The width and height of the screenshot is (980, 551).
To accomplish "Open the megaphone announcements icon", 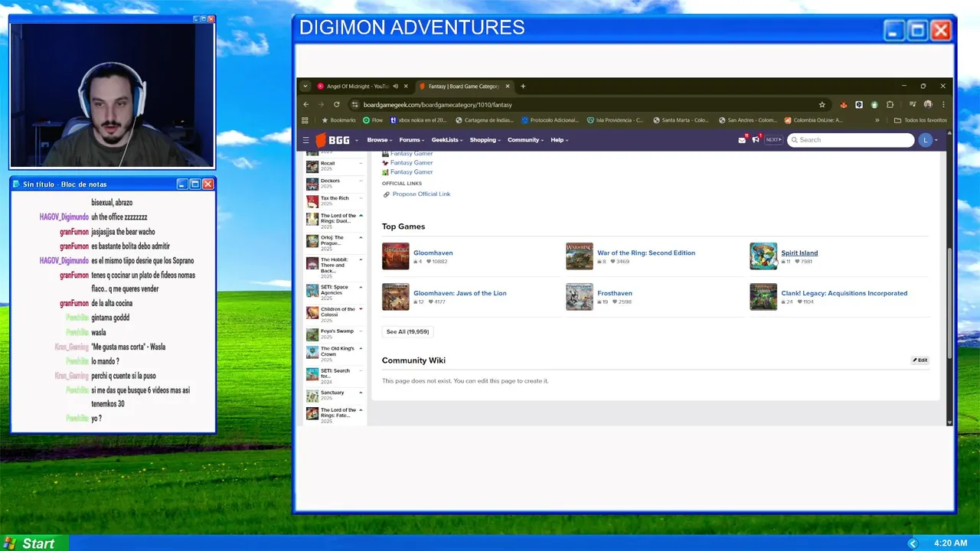I will (x=756, y=140).
